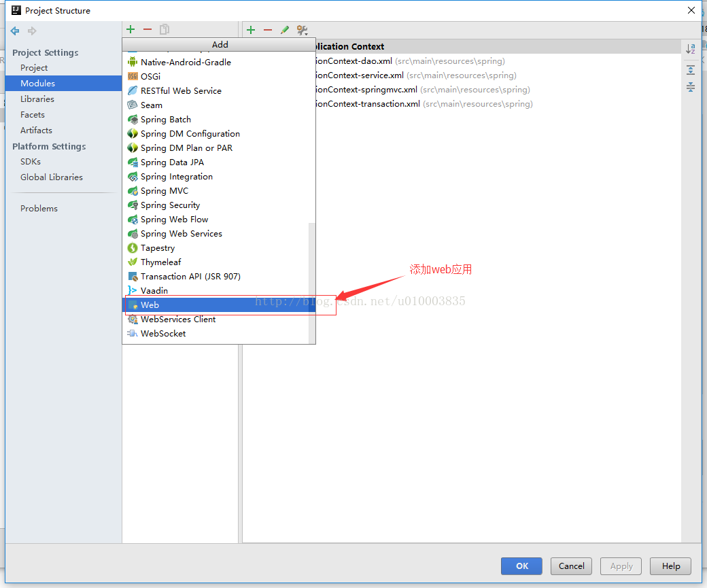Open Global Libraries settings
Image resolution: width=707 pixels, height=588 pixels.
pyautogui.click(x=64, y=177)
